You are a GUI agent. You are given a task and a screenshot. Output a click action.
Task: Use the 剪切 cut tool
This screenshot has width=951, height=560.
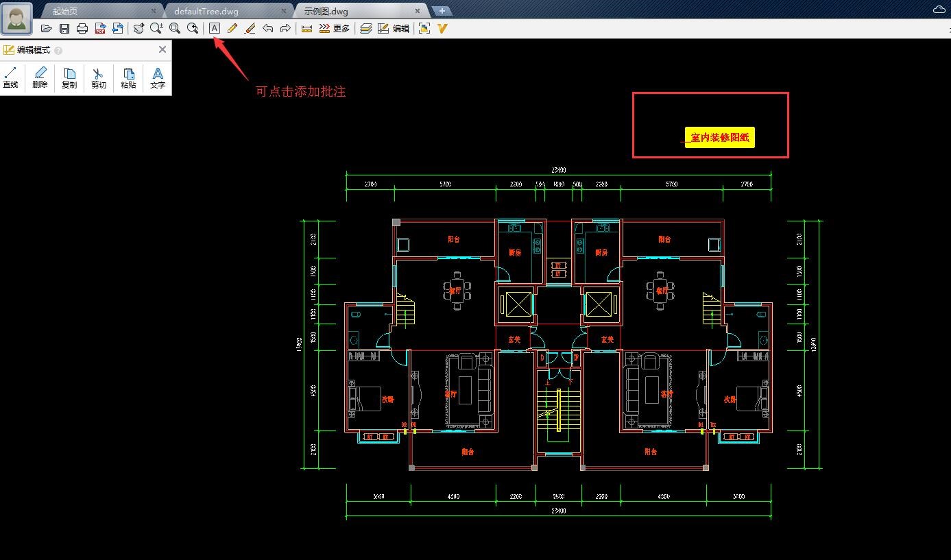pos(98,77)
